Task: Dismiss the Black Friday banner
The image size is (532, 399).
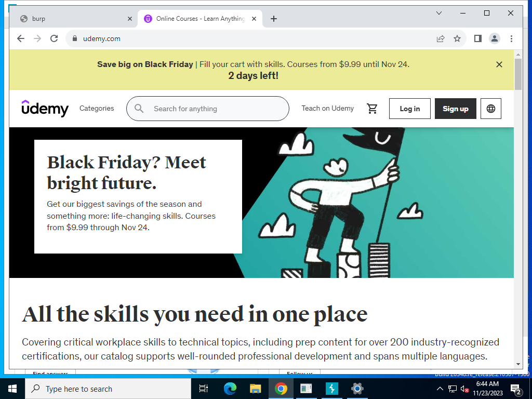Action: pyautogui.click(x=499, y=64)
